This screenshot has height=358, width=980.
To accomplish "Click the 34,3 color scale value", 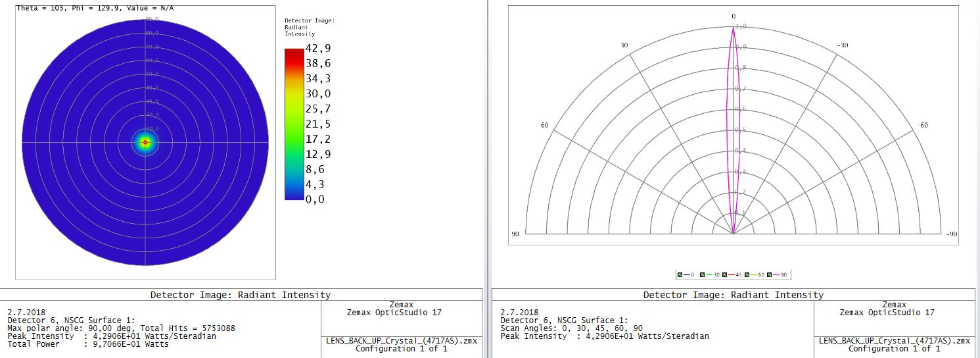I will [317, 80].
